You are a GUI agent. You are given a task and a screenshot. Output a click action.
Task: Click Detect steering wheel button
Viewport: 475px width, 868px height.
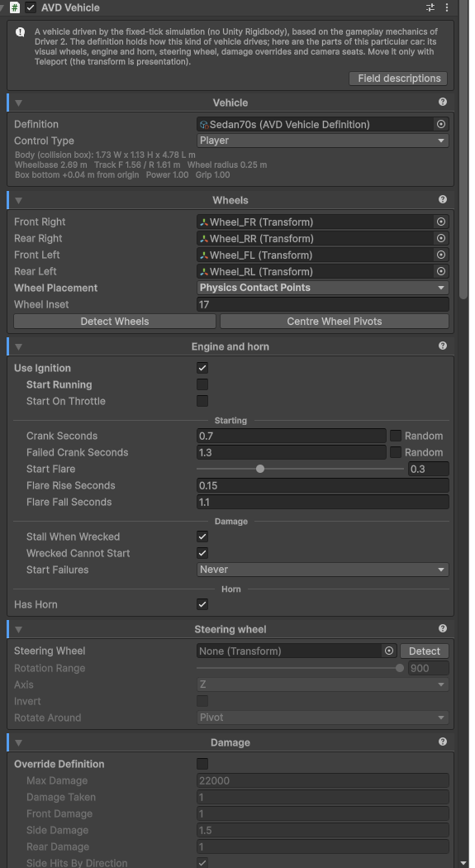coord(424,651)
